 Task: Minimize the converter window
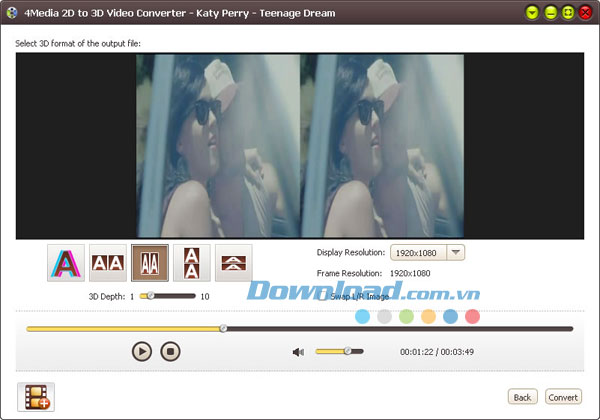click(x=550, y=13)
